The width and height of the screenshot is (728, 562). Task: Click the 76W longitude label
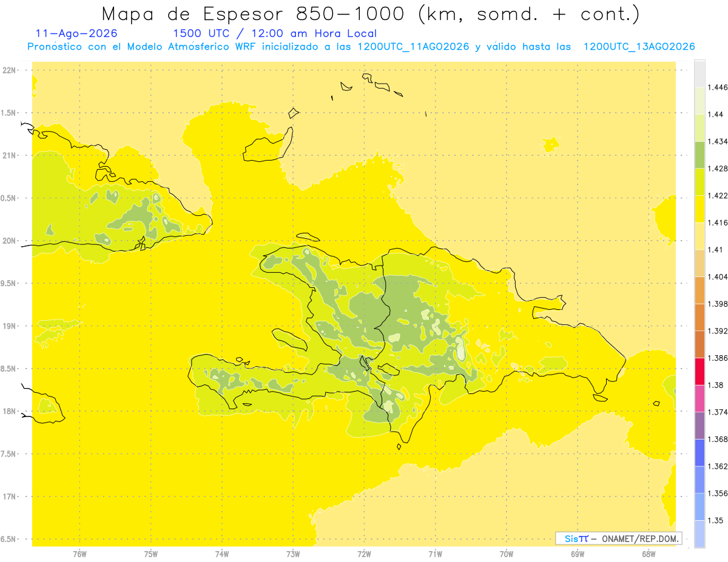pyautogui.click(x=79, y=555)
